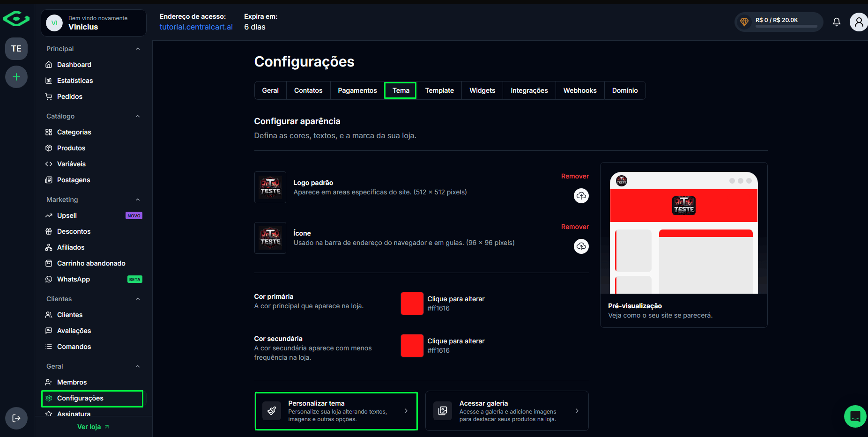This screenshot has height=437, width=868.
Task: Click the diamond balance icon
Action: pyautogui.click(x=744, y=22)
